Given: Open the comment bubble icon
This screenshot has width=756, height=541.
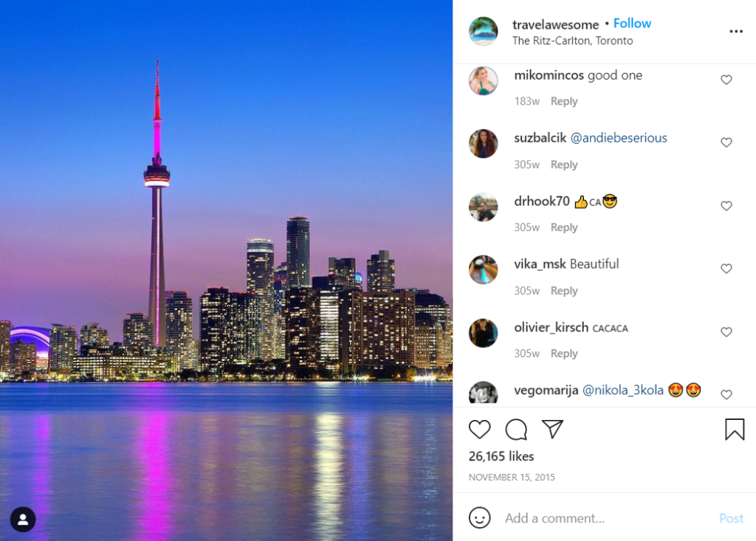Looking at the screenshot, I should 516,429.
